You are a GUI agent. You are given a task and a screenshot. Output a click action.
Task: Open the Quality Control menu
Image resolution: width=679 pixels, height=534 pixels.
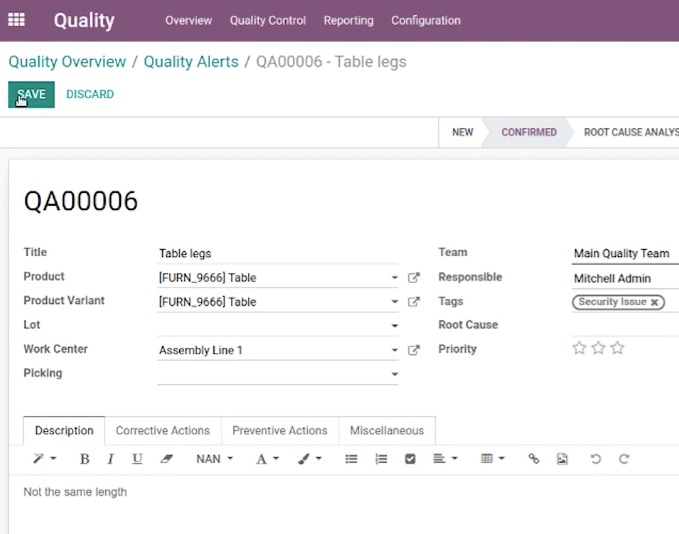tap(268, 20)
